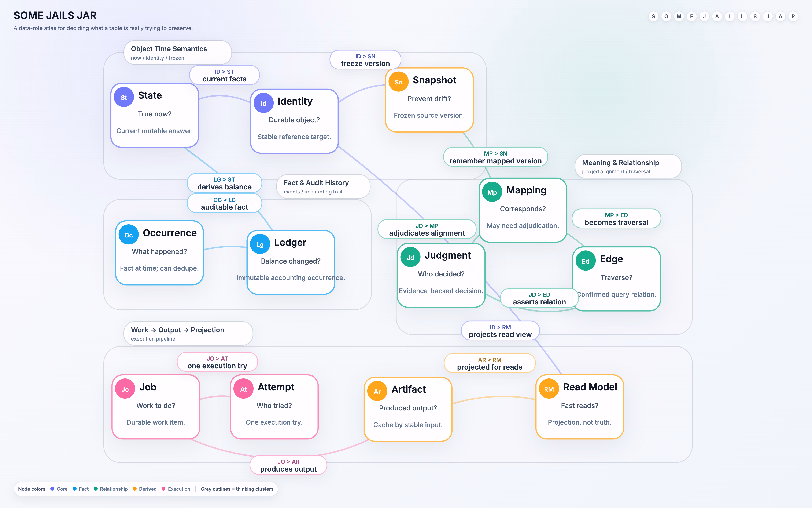The height and width of the screenshot is (508, 812).
Task: Click 'True now?' text in State card
Action: (x=154, y=114)
